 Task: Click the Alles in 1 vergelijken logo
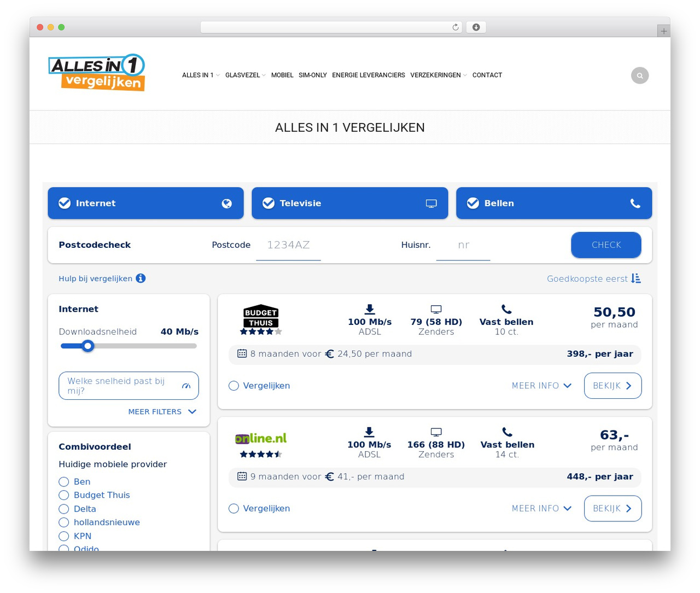[x=96, y=72]
